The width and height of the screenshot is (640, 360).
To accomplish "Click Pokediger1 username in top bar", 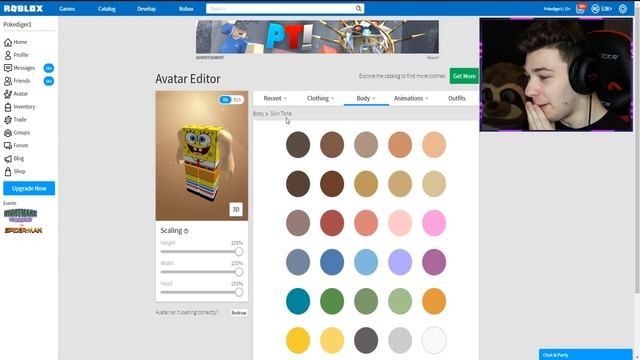I will click(557, 9).
